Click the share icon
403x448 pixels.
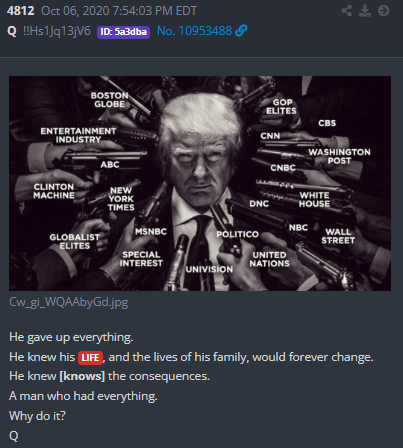pos(347,11)
